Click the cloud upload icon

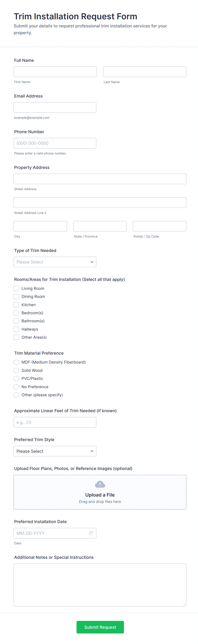coord(100,484)
